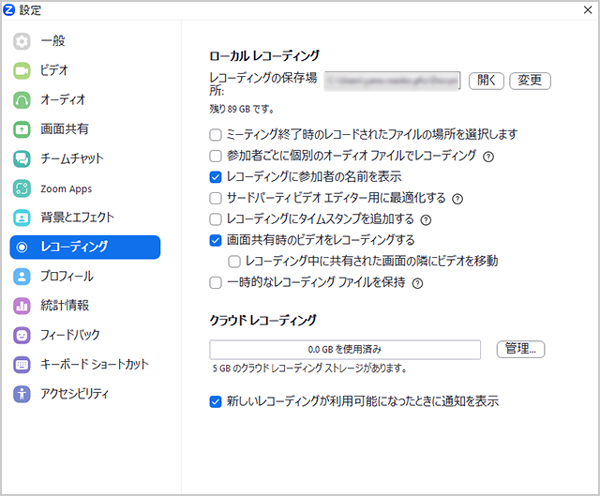
Task: Select the ビデオ camera icon
Action: click(x=22, y=71)
